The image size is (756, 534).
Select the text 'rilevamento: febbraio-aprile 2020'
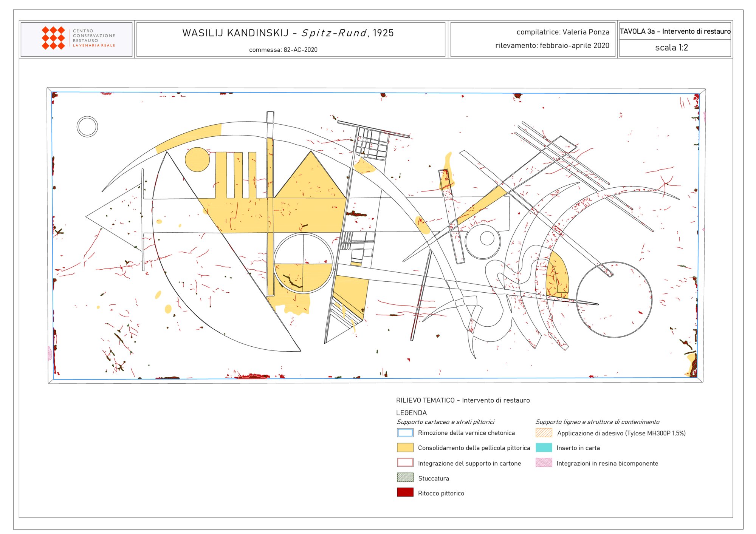(x=552, y=46)
